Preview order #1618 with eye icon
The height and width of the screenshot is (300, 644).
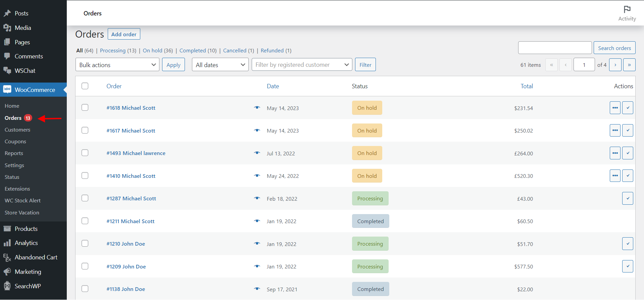pyautogui.click(x=257, y=108)
